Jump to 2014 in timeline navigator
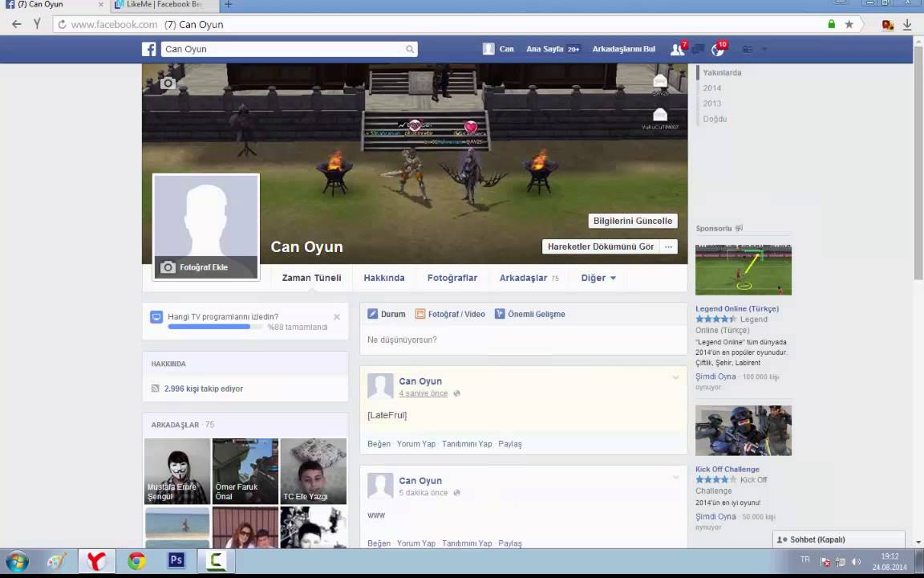The height and width of the screenshot is (578, 924). pyautogui.click(x=711, y=88)
